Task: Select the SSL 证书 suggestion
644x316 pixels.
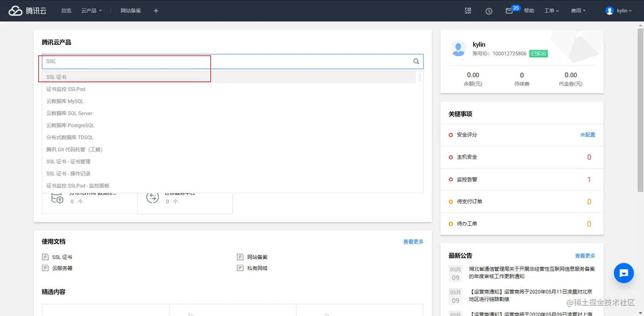Action: (229, 77)
